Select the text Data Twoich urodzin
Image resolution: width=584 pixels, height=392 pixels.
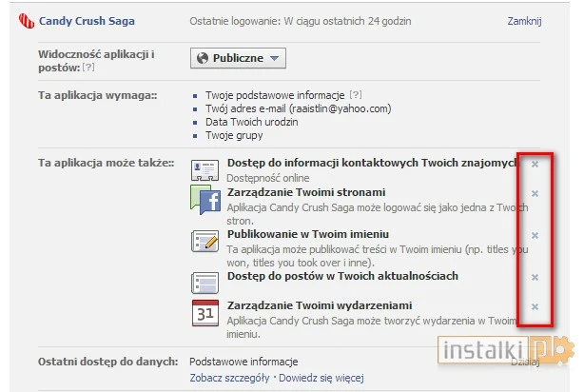(x=252, y=122)
